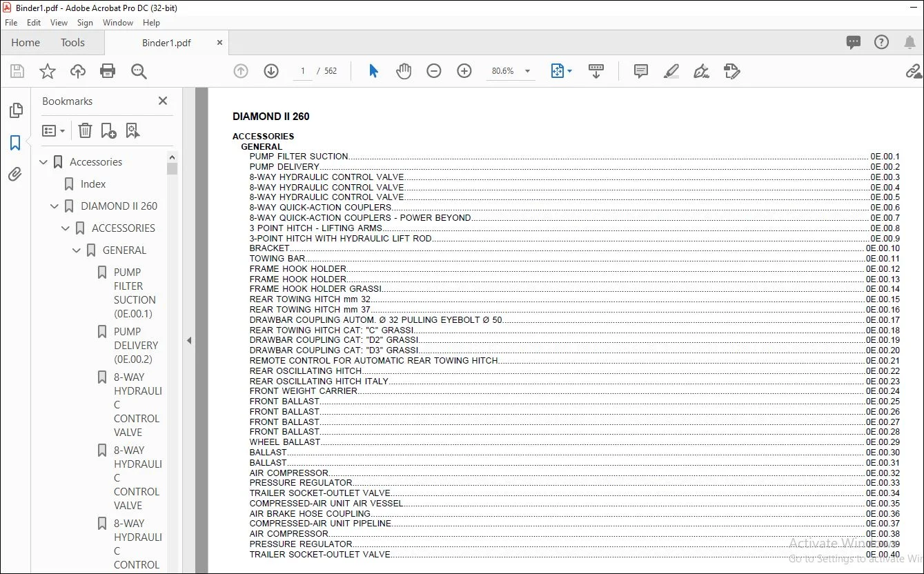Open the Fill & Sign pen tool

click(702, 71)
